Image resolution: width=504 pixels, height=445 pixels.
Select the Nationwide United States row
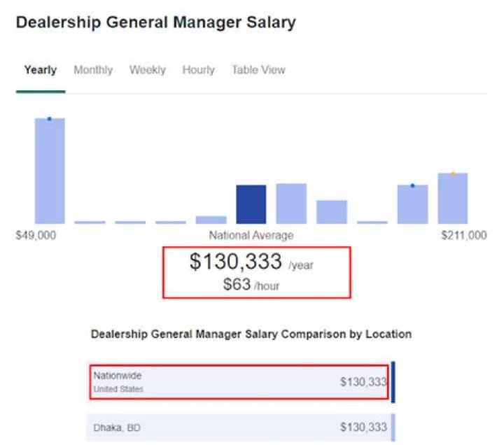pos(239,382)
